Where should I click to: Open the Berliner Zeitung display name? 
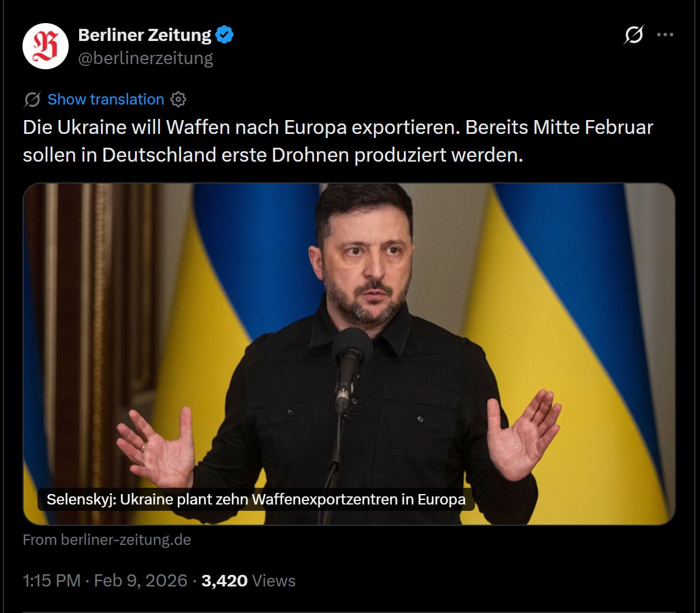145,35
